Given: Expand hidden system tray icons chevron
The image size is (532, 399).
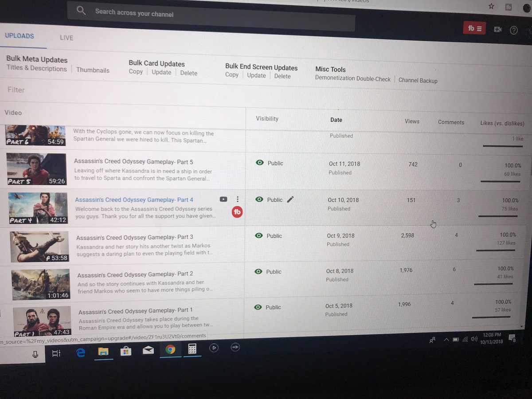Looking at the screenshot, I should [446, 340].
